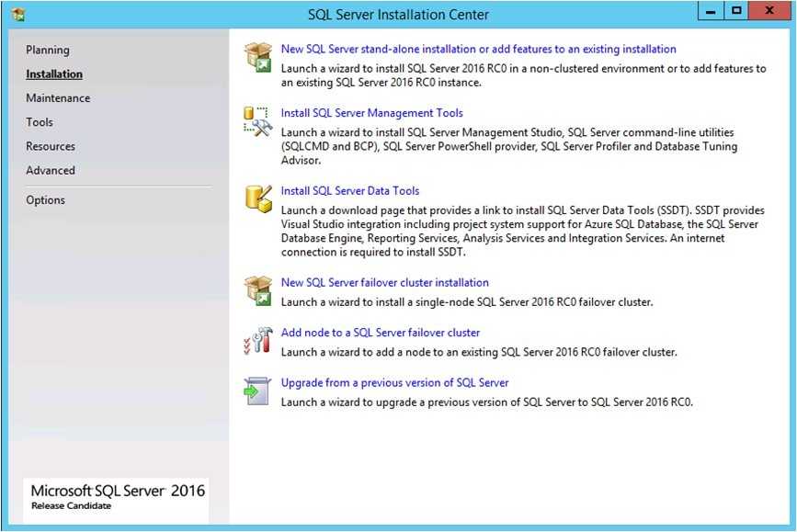
Task: Open Install SQL Server Data Tools link
Action: click(350, 190)
